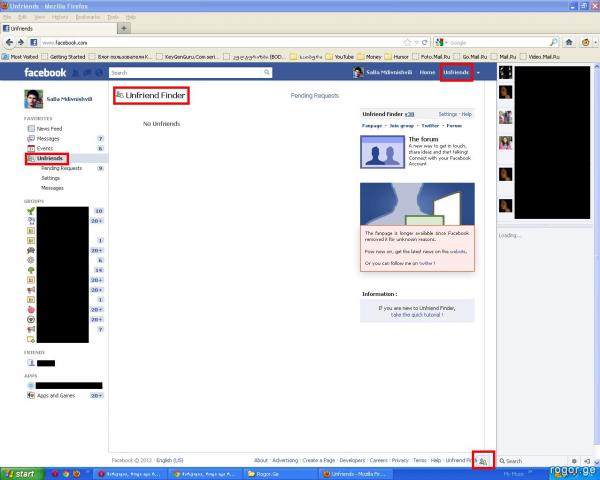600x480 pixels.
Task: Open Help link in Unfriend Finder box
Action: [x=466, y=114]
